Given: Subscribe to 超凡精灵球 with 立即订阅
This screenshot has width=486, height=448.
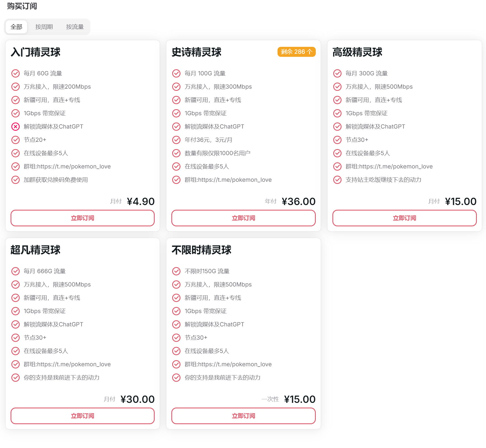Looking at the screenshot, I should 83,416.
